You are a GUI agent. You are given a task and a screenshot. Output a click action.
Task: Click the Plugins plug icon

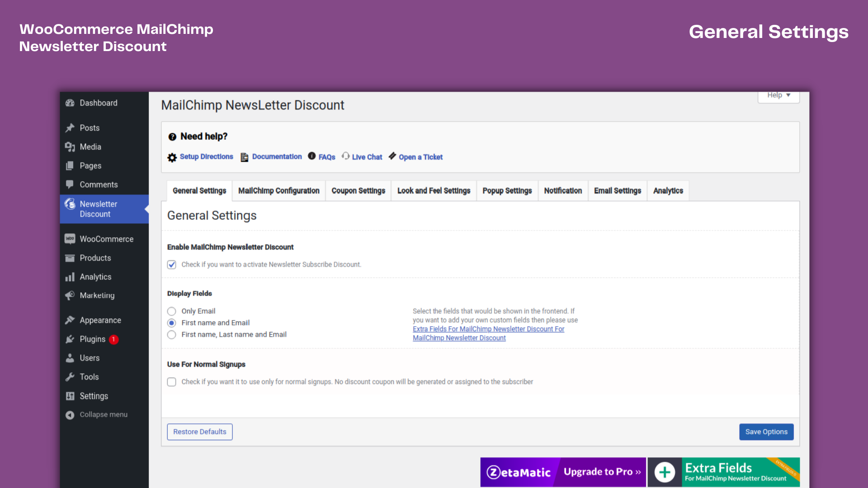click(70, 339)
